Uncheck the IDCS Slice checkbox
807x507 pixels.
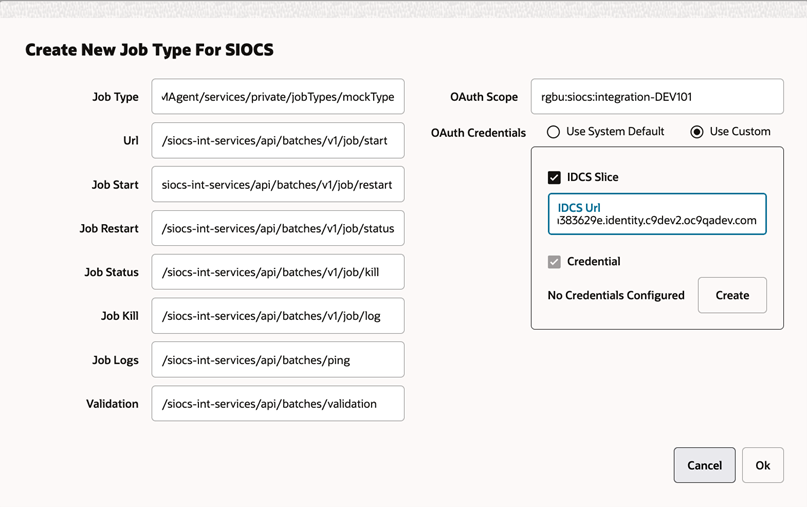tap(554, 178)
